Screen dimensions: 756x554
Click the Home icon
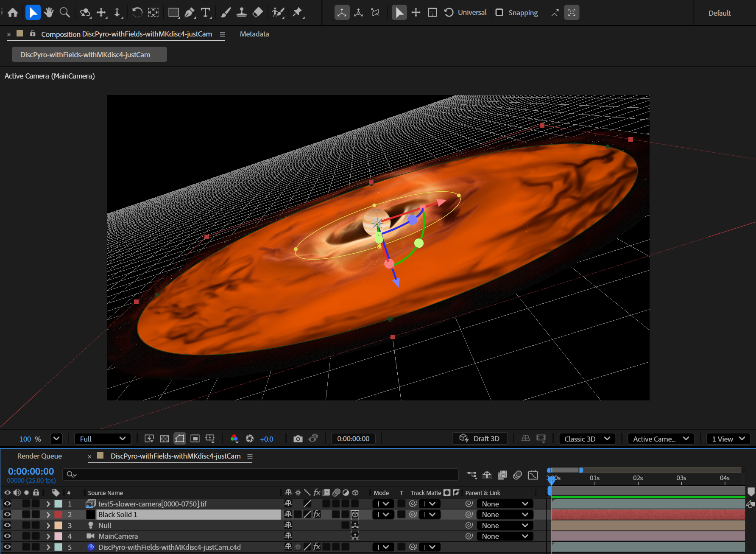13,12
